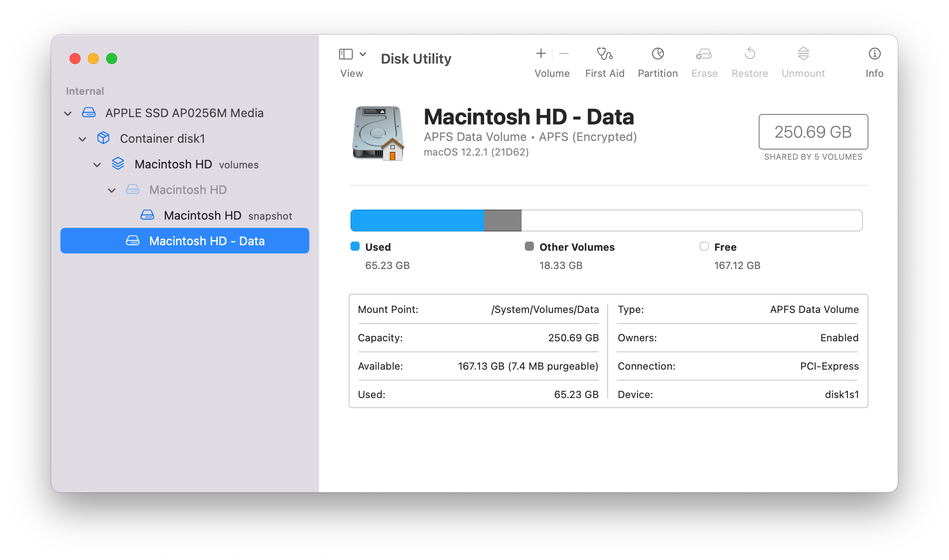
Task: Click the Info toolbar icon
Action: pyautogui.click(x=874, y=54)
